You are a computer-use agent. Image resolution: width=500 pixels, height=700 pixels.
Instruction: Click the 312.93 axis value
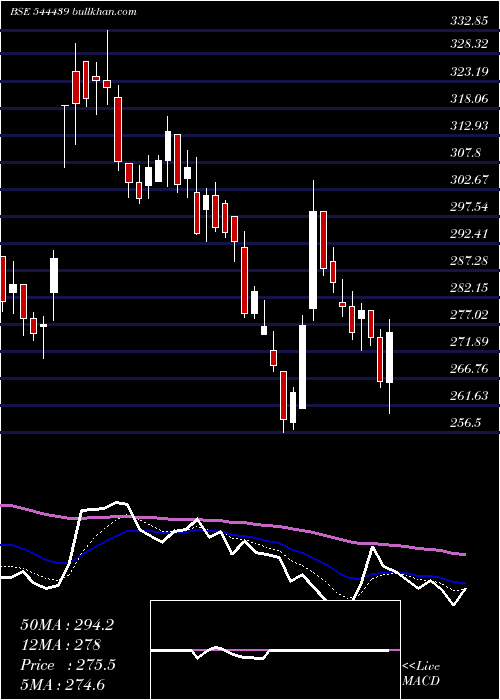point(469,126)
